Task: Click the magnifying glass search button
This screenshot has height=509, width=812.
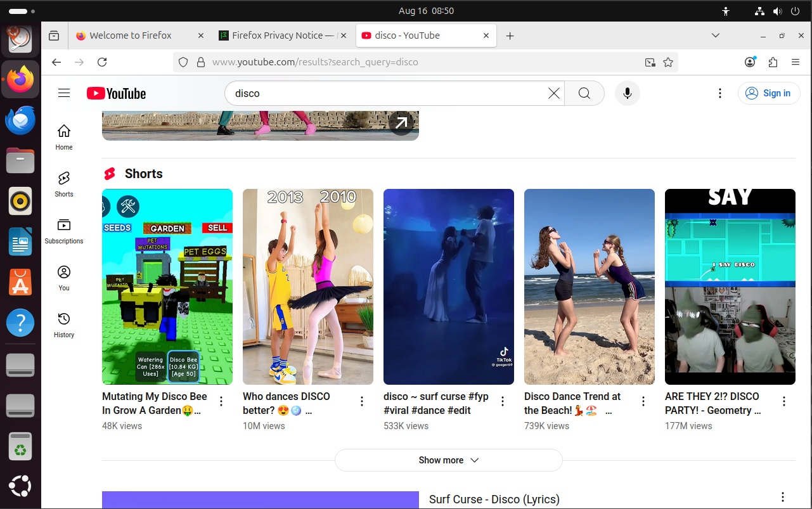Action: coord(584,94)
